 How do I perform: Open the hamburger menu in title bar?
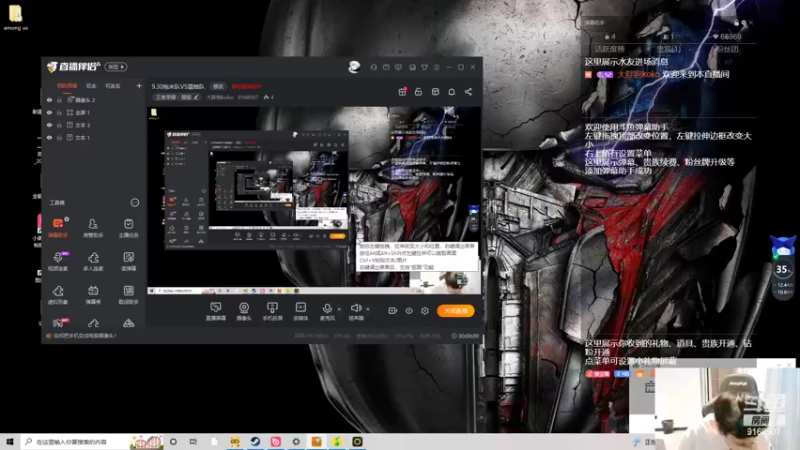[x=437, y=67]
